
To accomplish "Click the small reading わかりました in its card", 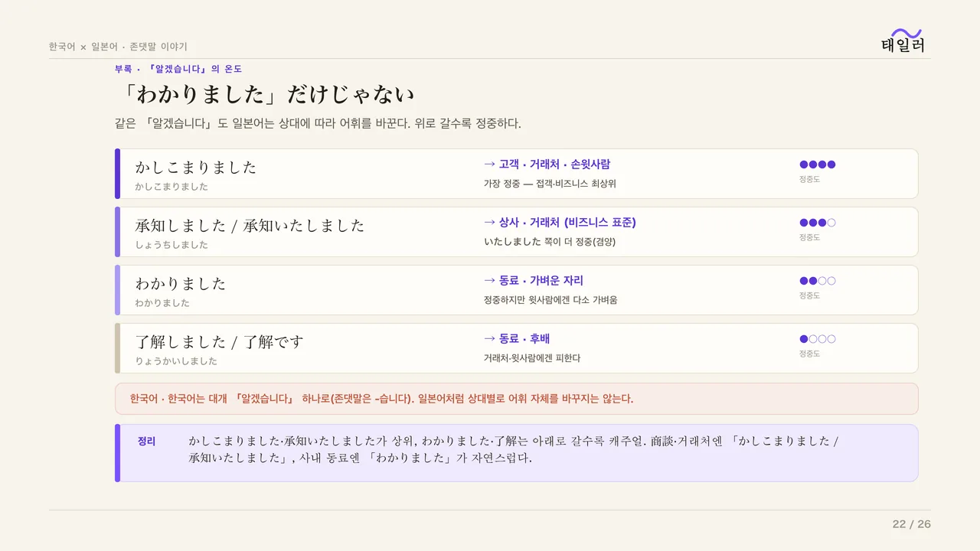I will tap(162, 303).
